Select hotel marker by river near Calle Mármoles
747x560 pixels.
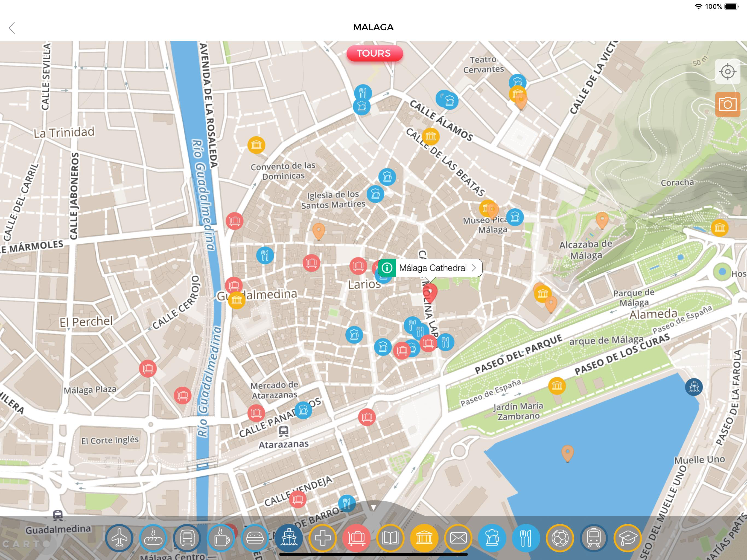coord(234,221)
